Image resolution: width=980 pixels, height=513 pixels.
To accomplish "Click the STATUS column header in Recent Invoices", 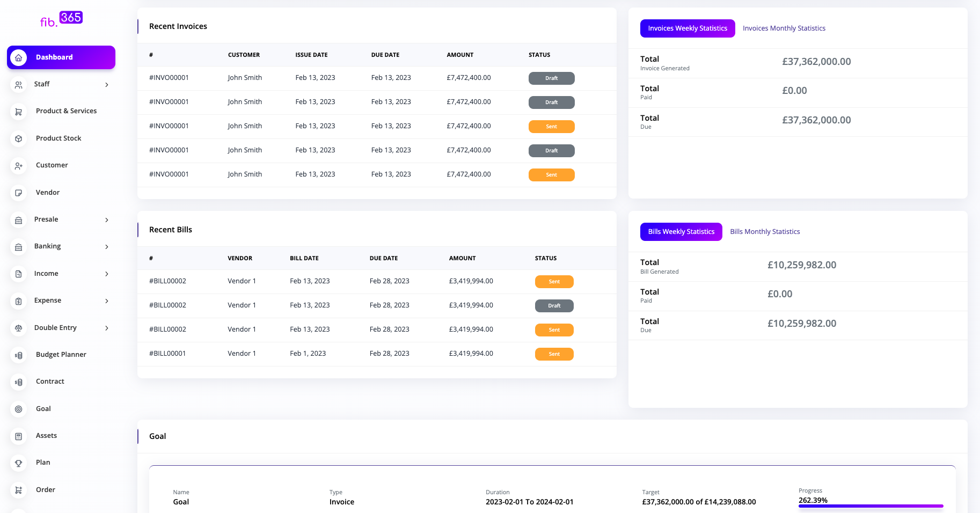I will (x=539, y=55).
